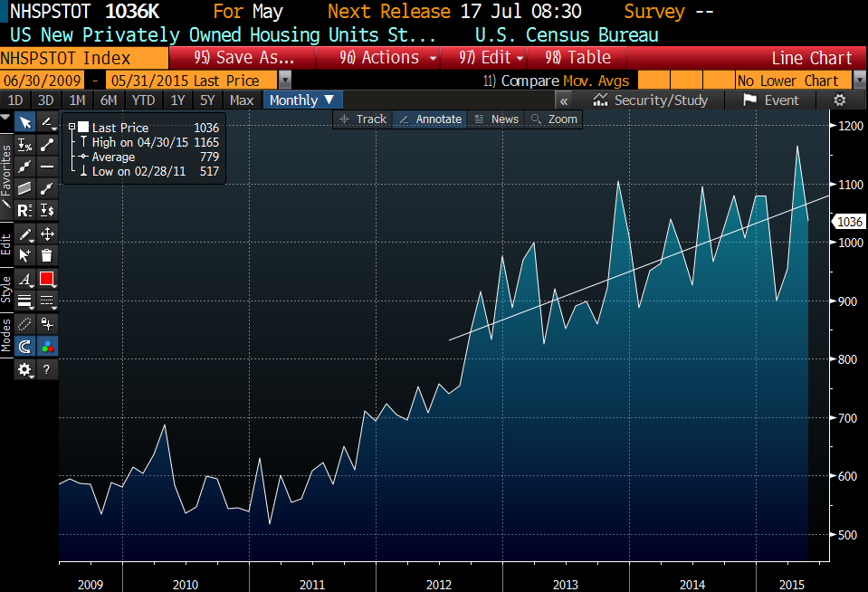Choose the horizontal line drawing tool

[47, 167]
